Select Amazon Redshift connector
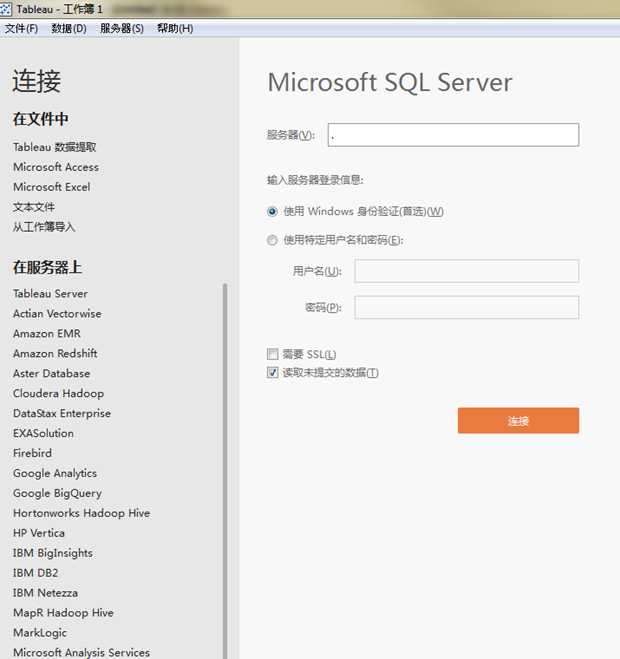The height and width of the screenshot is (659, 620). pyautogui.click(x=55, y=353)
